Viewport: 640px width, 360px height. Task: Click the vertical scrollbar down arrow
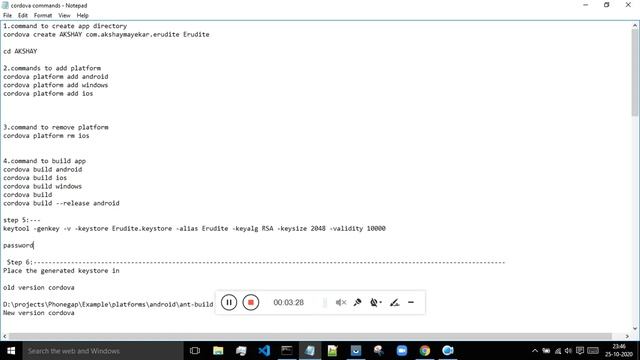click(635, 328)
